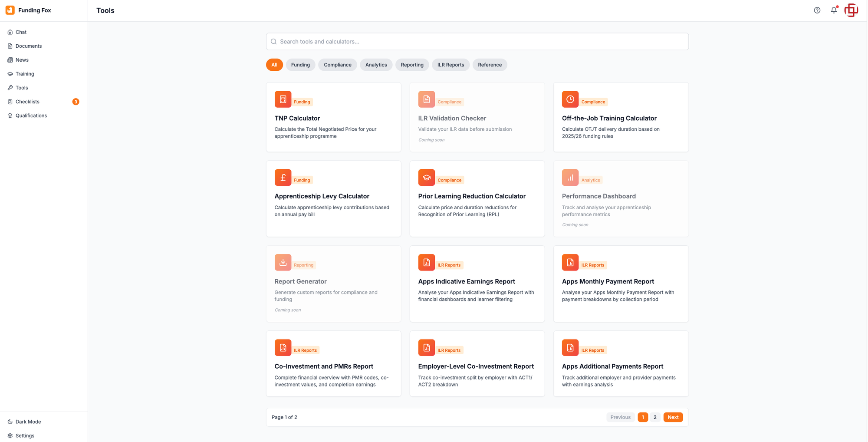Select the ILR Reports filter chip
The image size is (868, 442).
click(450, 65)
